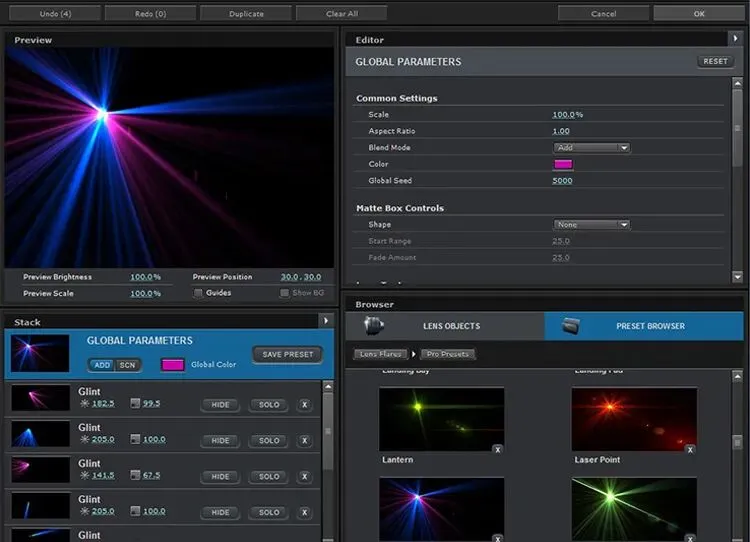Viewport: 750px width, 542px height.
Task: Switch global blend to SCN mode
Action: (x=127, y=365)
